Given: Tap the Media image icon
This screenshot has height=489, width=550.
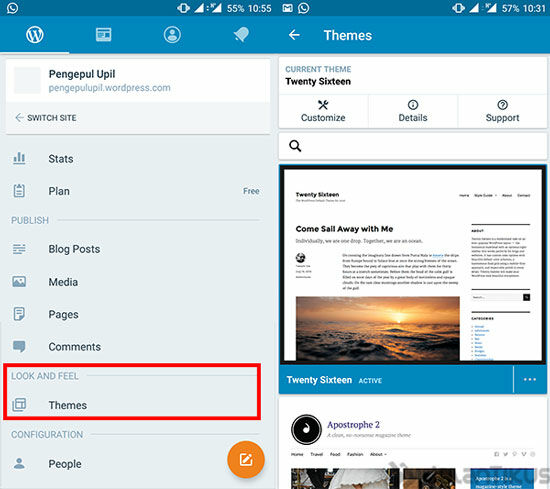Looking at the screenshot, I should (x=19, y=281).
